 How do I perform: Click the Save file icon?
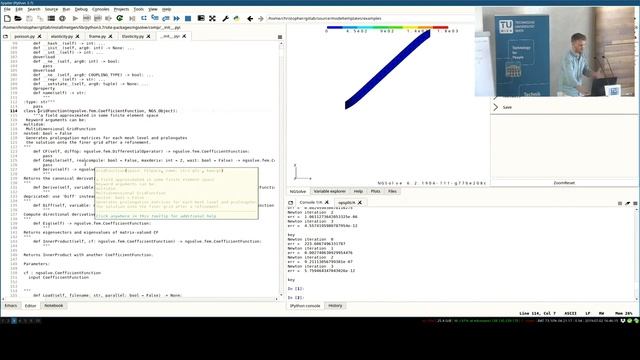click(29, 18)
